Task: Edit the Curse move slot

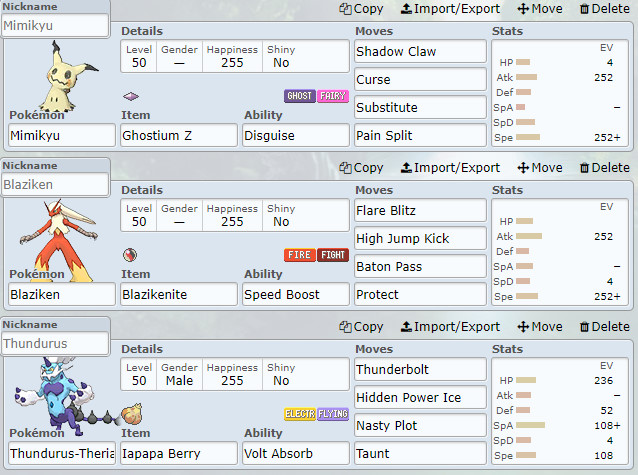Action: pyautogui.click(x=420, y=79)
